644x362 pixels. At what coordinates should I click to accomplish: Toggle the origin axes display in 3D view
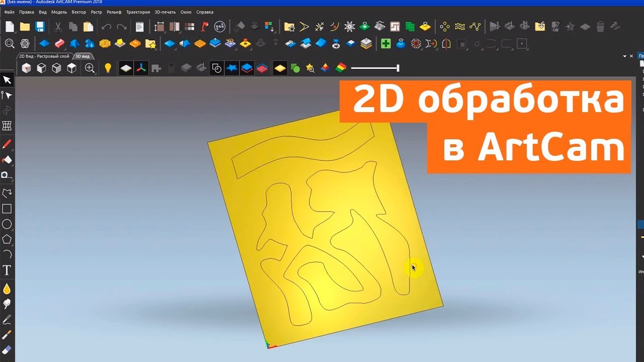coord(141,68)
